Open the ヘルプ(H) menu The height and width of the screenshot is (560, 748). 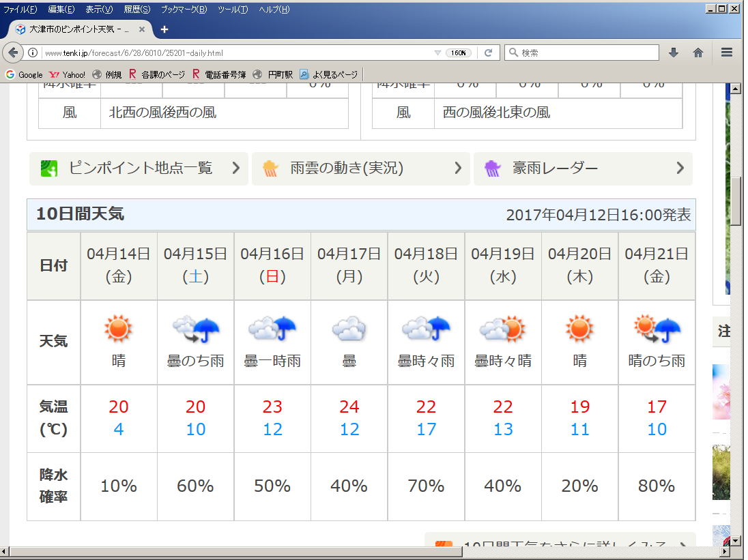274,9
